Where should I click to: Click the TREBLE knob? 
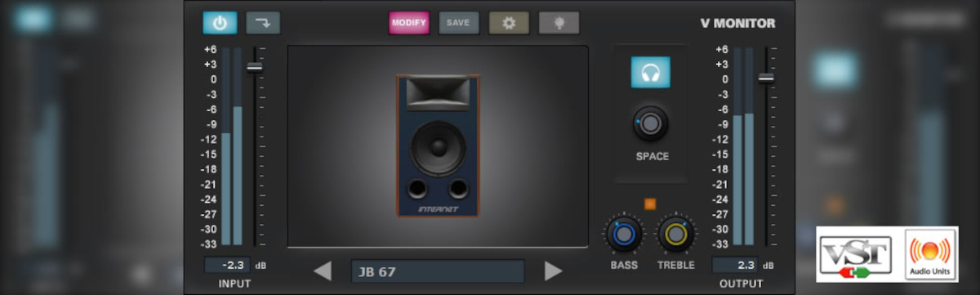pos(675,235)
